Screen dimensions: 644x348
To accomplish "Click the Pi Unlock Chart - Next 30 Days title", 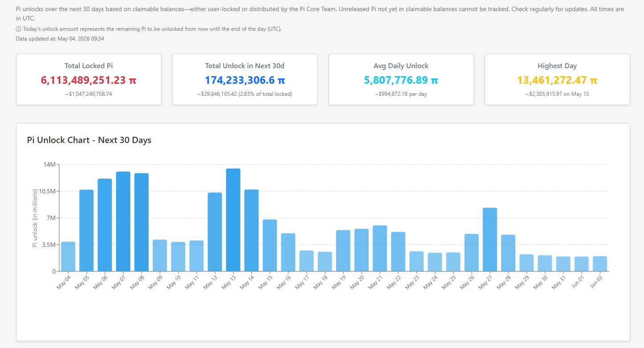I will tap(89, 140).
